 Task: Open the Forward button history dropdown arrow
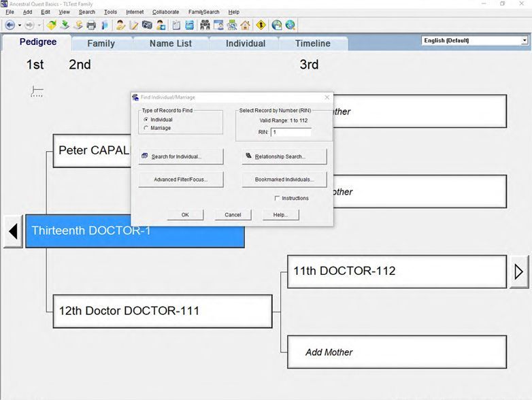[x=39, y=25]
